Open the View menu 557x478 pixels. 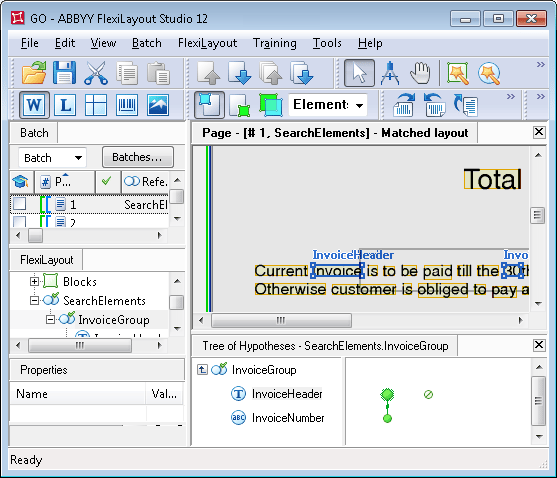pyautogui.click(x=103, y=43)
